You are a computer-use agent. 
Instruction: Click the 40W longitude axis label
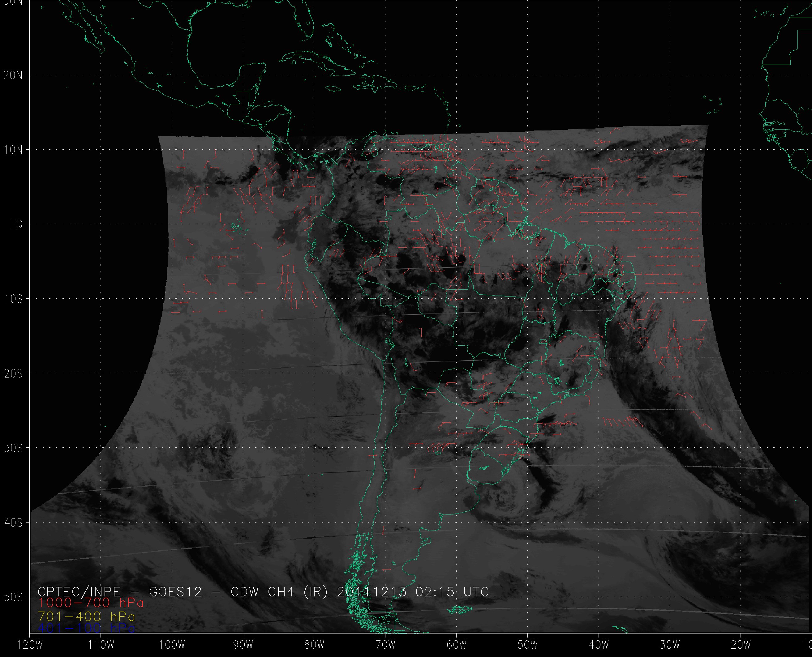pyautogui.click(x=599, y=645)
